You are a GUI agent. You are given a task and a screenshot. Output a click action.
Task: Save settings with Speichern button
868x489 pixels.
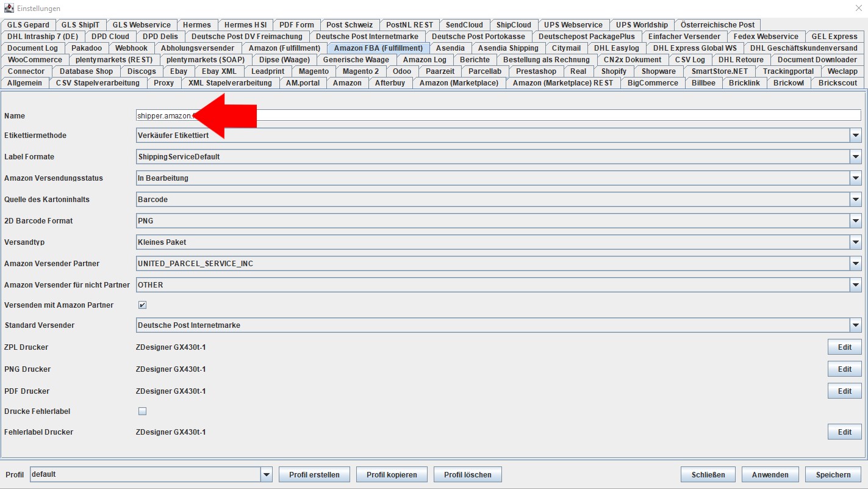833,474
